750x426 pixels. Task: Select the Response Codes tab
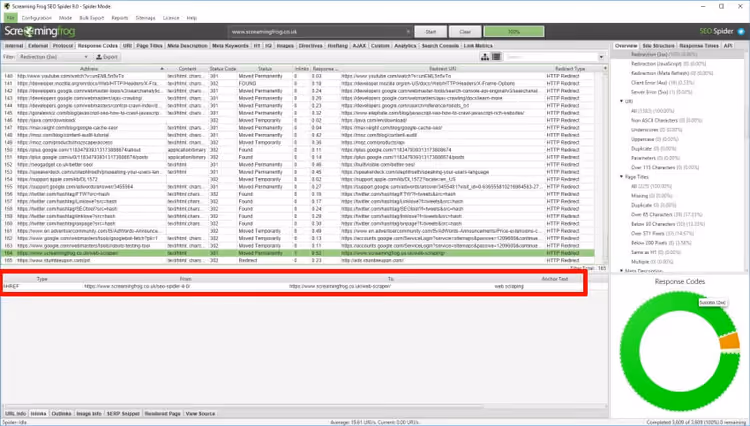(98, 46)
